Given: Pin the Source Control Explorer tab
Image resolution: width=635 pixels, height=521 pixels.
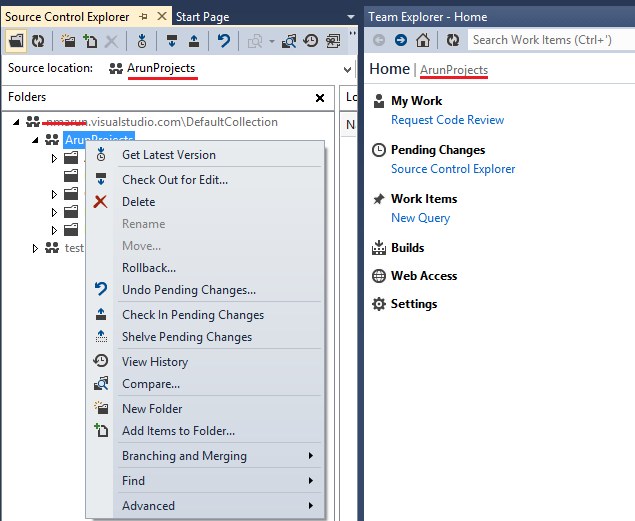Looking at the screenshot, I should coord(143,17).
